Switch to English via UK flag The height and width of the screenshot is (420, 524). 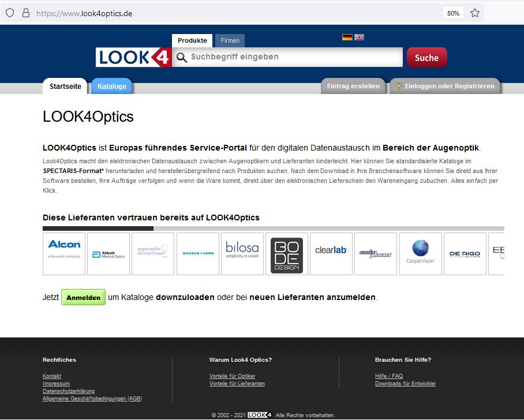[360, 37]
